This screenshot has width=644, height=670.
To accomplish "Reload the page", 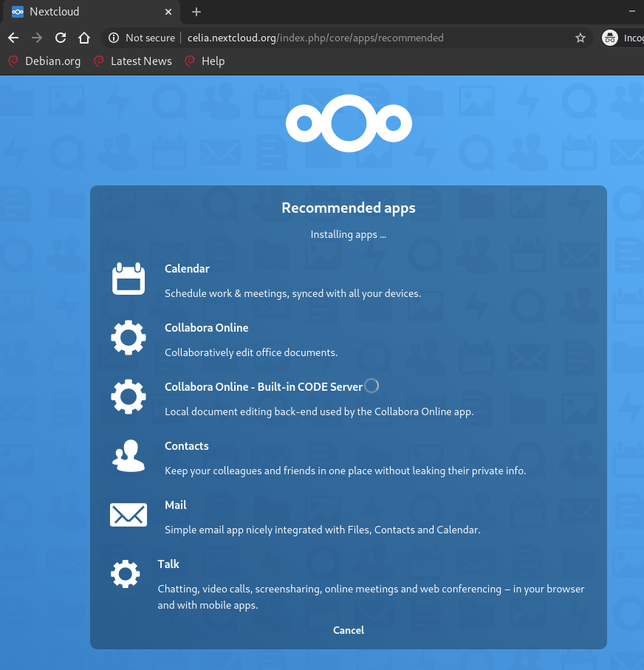I will click(x=61, y=38).
